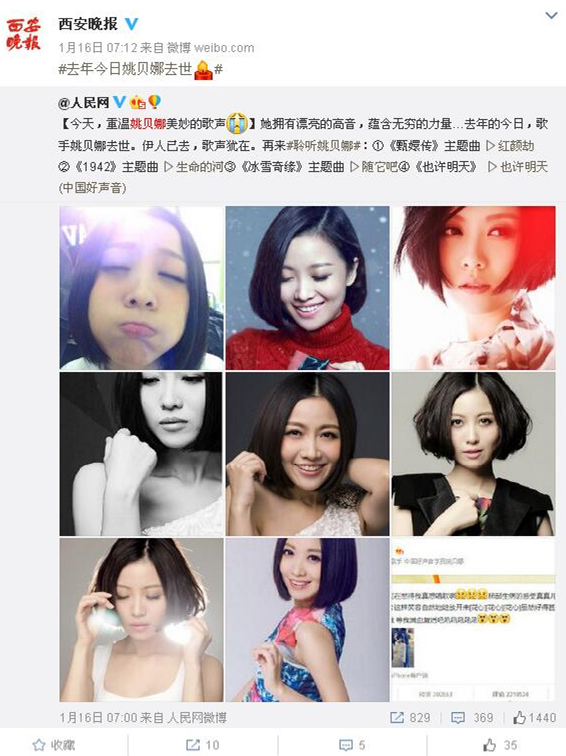Open the #聆听姚贝娜# hashtag link

pos(324,146)
